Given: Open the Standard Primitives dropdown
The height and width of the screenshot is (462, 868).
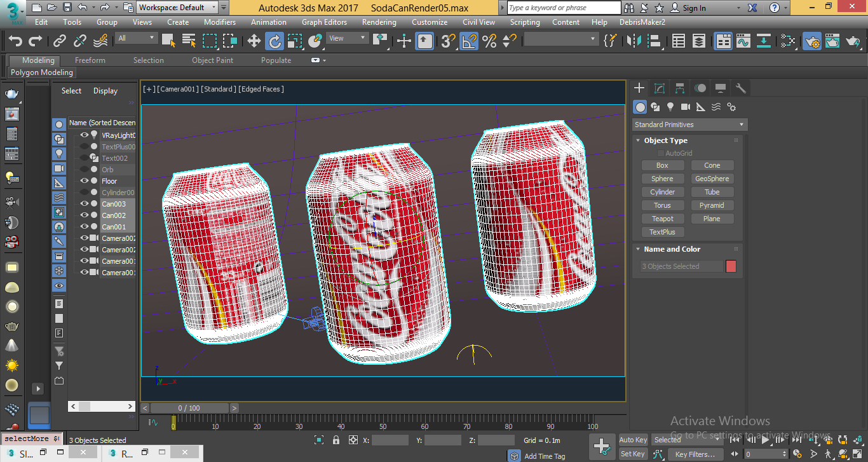Looking at the screenshot, I should (689, 125).
